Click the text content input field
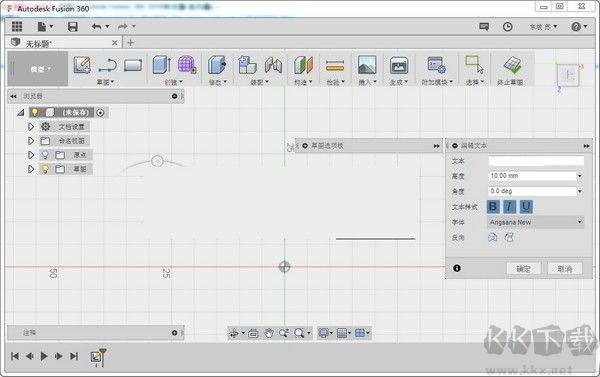This screenshot has height=377, width=600. coord(536,161)
